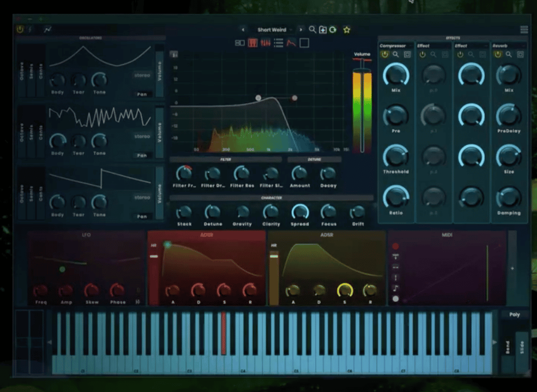
Task: Toggle stereo on second oscillator
Action: pos(142,136)
